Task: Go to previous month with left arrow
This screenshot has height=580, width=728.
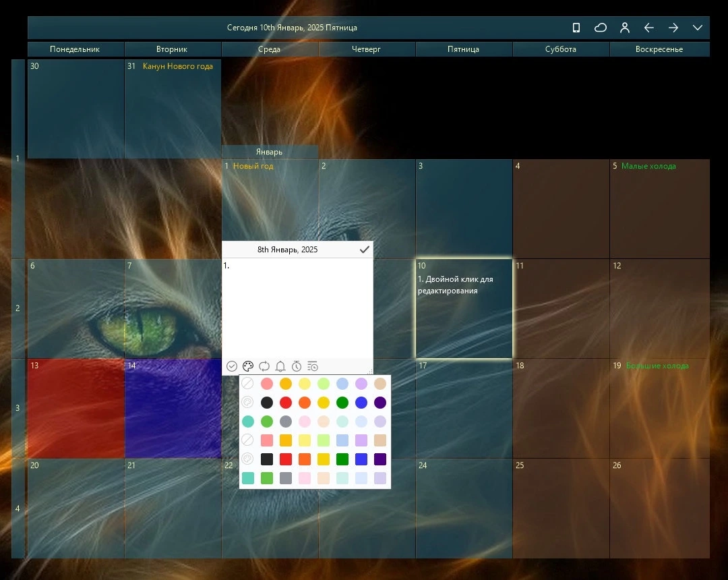Action: tap(649, 28)
